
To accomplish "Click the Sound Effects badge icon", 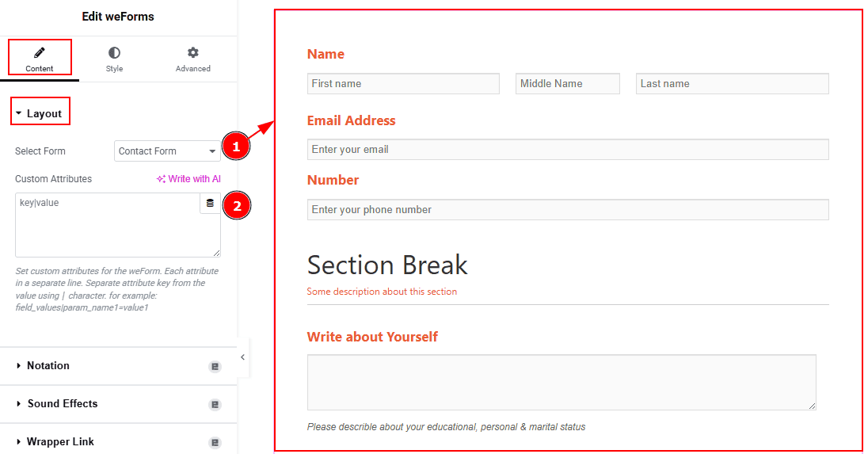I will coord(215,405).
